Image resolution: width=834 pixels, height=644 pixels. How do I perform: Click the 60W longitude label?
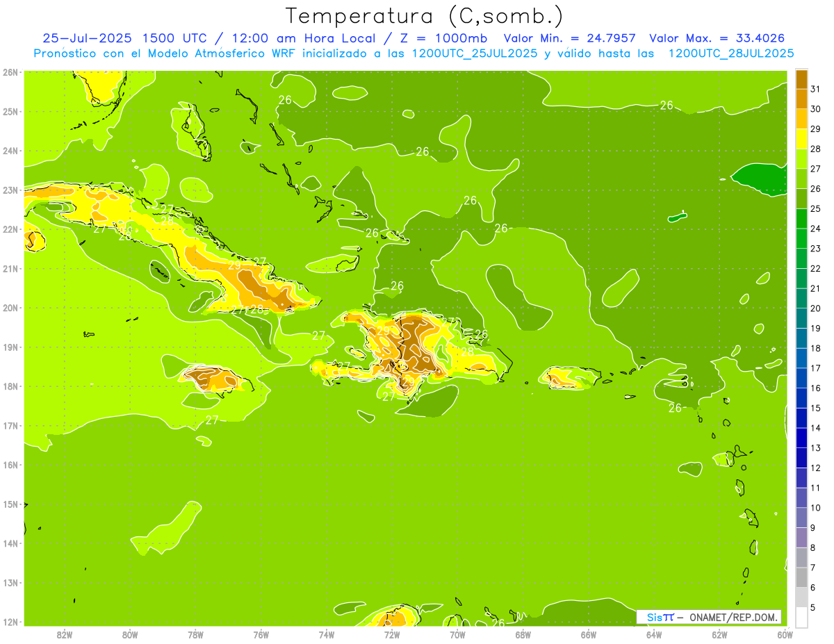click(785, 634)
